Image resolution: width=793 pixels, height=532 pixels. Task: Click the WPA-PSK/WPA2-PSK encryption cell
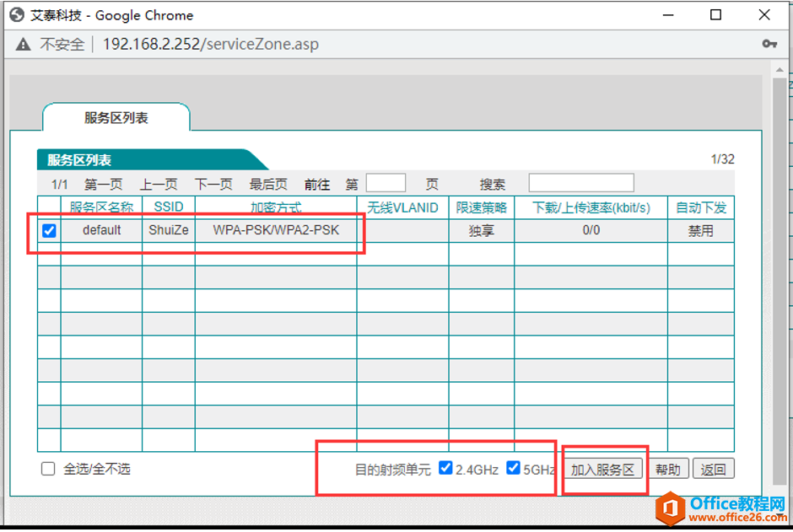click(276, 230)
